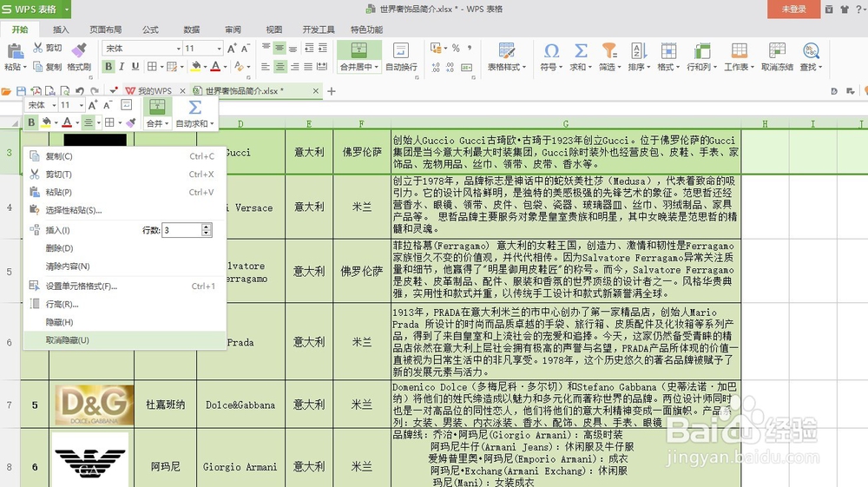Image resolution: width=868 pixels, height=487 pixels.
Task: Click the Worksheet (工作表) icon
Action: point(739,50)
